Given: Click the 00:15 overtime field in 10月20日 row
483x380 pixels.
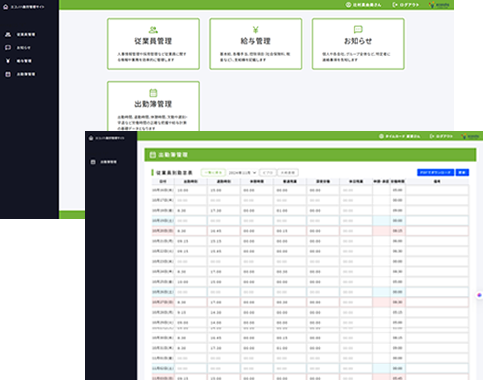Looking at the screenshot, I should point(290,231).
